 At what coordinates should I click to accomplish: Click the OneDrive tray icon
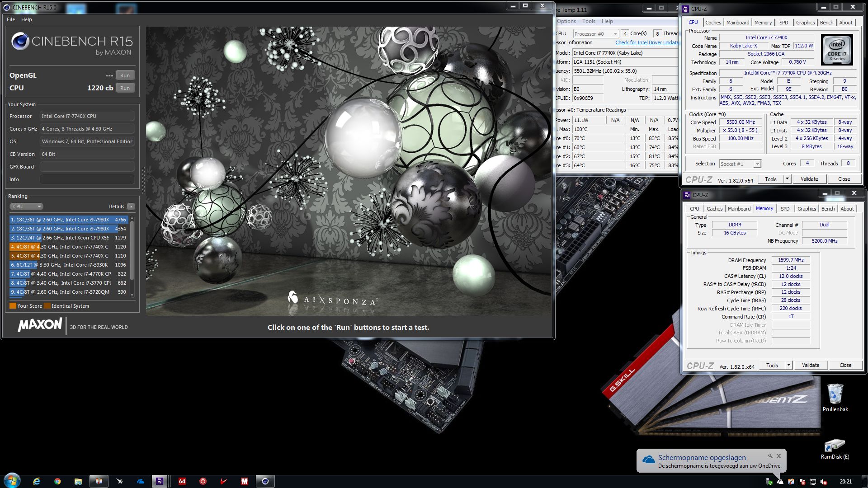(x=780, y=482)
